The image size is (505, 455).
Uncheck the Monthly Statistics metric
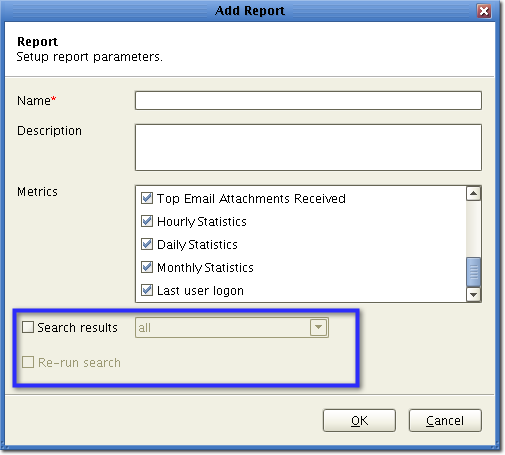147,267
